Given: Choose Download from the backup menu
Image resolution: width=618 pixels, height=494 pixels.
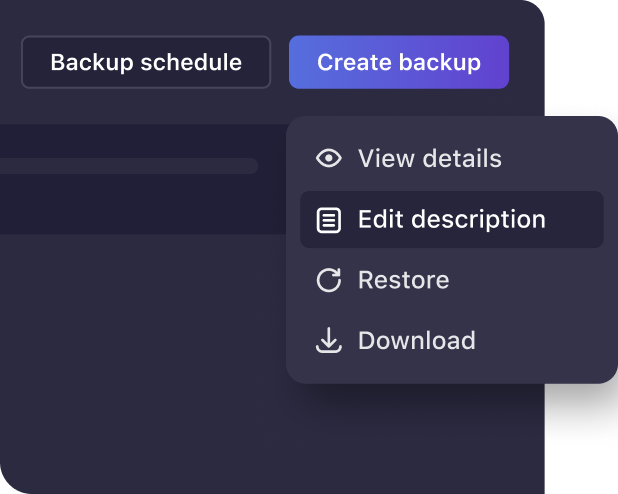Looking at the screenshot, I should pyautogui.click(x=452, y=341).
